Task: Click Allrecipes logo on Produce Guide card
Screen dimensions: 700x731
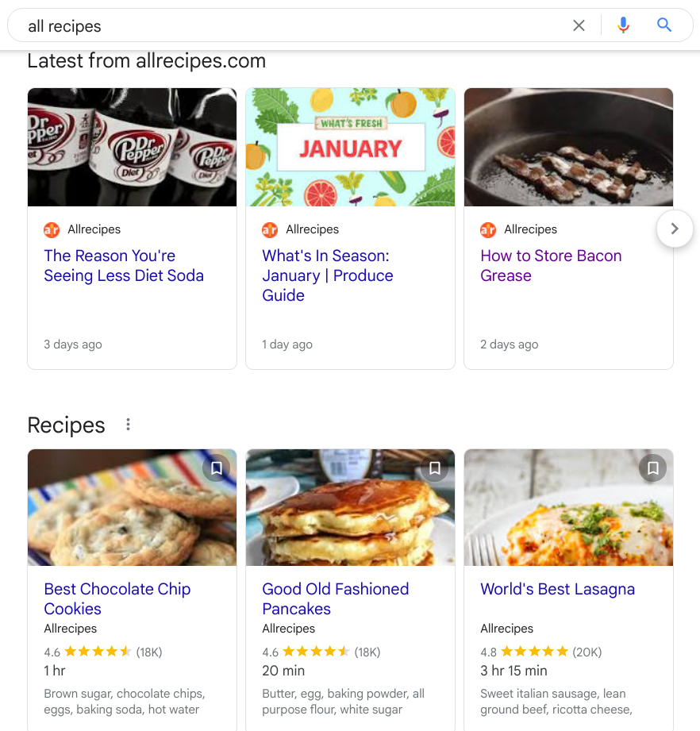Action: pyautogui.click(x=270, y=230)
